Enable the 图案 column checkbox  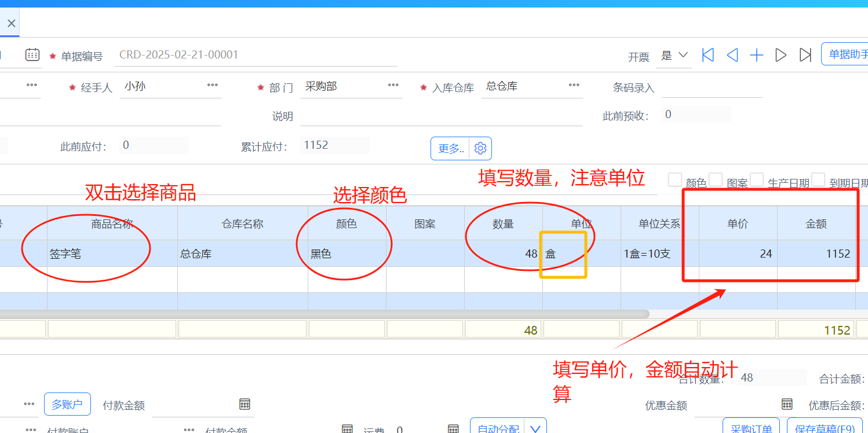pyautogui.click(x=716, y=180)
